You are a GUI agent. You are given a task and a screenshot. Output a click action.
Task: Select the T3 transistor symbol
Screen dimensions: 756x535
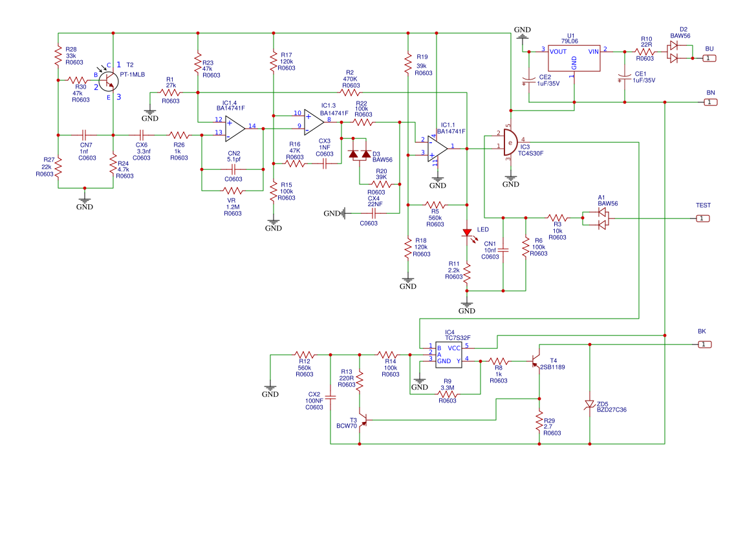(x=363, y=421)
